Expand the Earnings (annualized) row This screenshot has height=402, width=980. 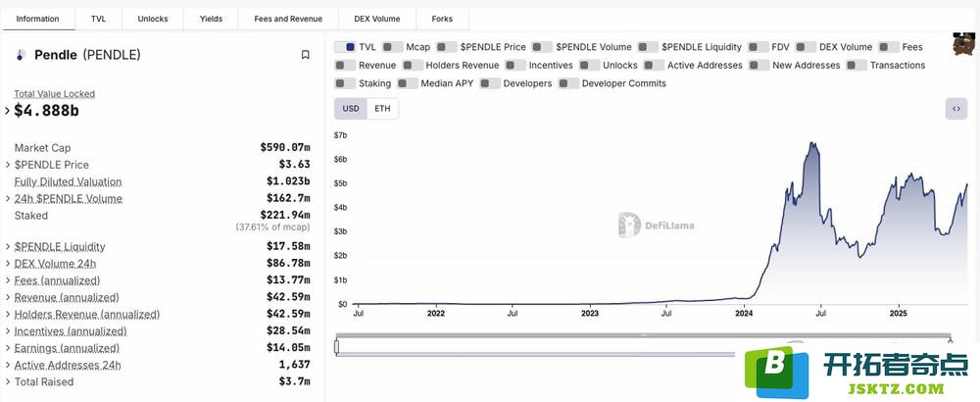pyautogui.click(x=8, y=348)
